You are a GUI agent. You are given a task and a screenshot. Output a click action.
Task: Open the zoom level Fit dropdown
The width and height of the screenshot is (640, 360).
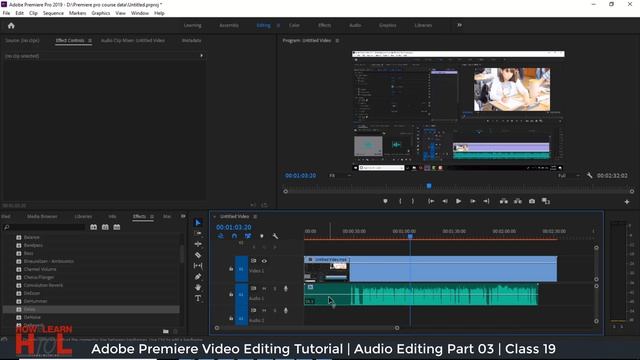(340, 176)
